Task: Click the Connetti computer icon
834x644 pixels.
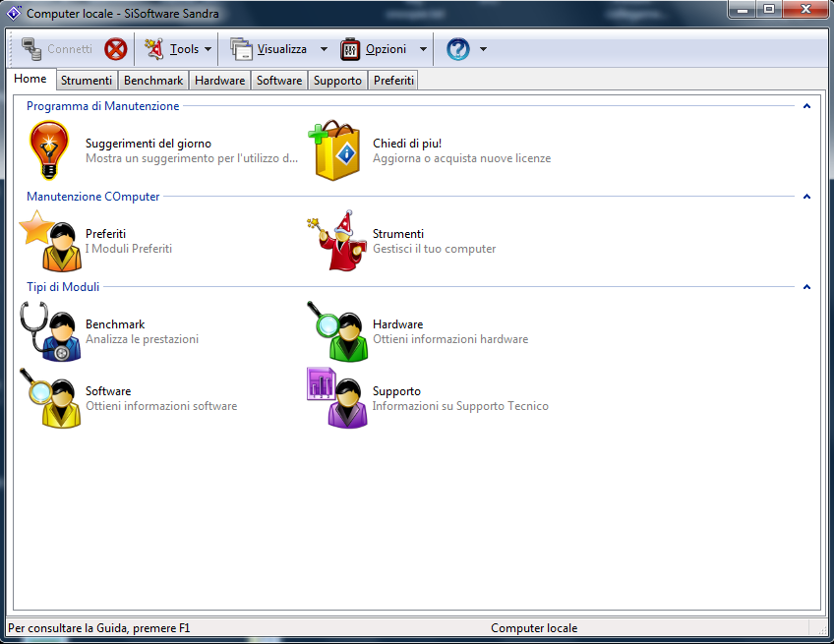Action: pos(31,49)
